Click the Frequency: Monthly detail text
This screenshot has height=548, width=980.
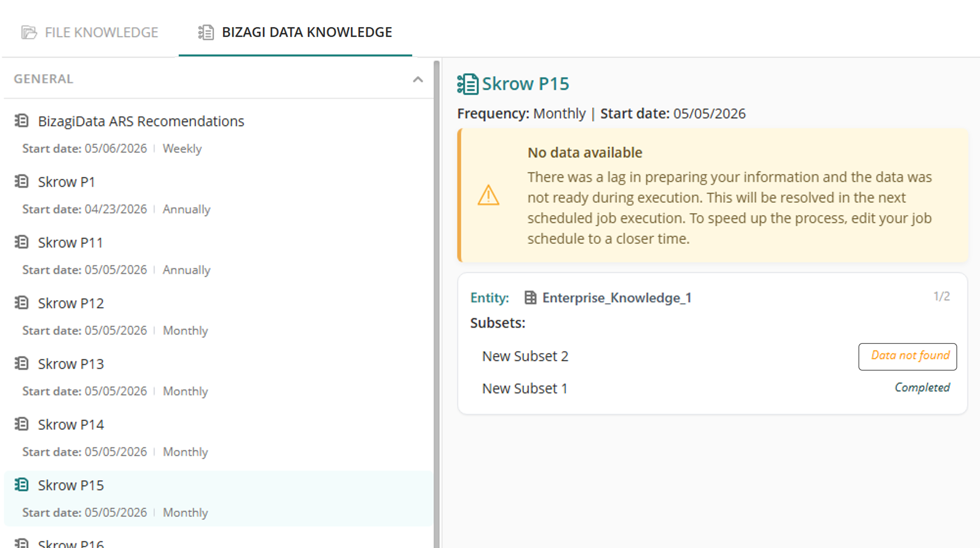(x=521, y=114)
